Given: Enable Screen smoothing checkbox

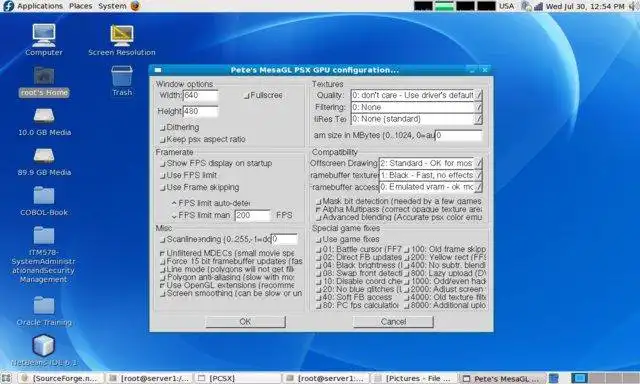Looking at the screenshot, I should [x=162, y=293].
